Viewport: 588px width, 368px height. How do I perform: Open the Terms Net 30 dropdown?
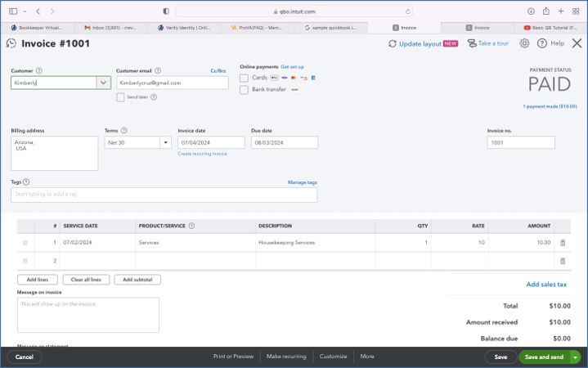(165, 142)
